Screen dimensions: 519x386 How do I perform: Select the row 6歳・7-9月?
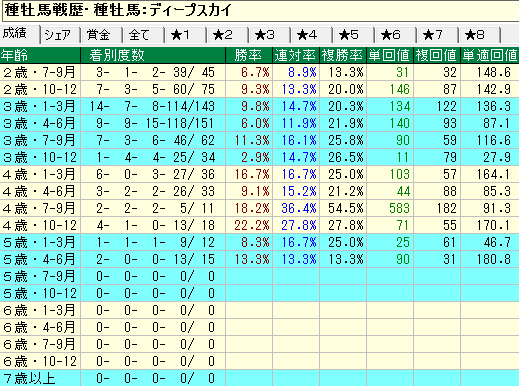click(259, 344)
